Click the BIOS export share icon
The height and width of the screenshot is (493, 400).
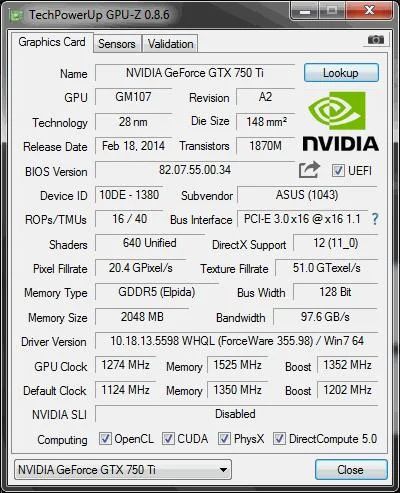(x=309, y=170)
